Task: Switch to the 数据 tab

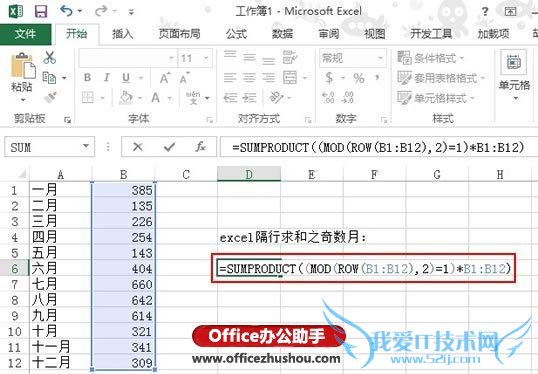Action: pyautogui.click(x=282, y=34)
